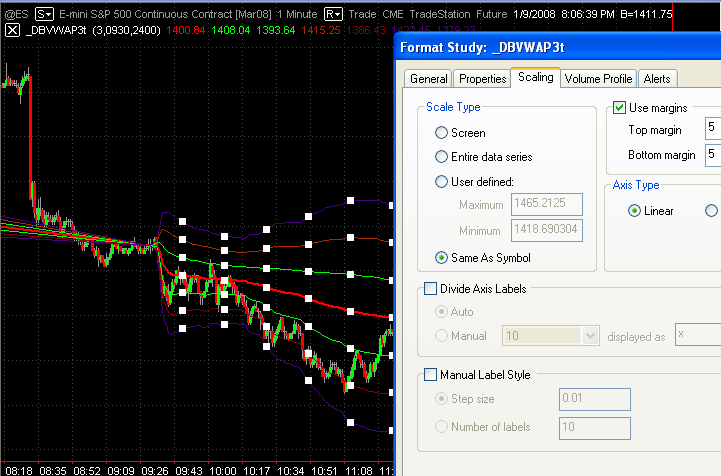721x476 pixels.
Task: Click the Step size value field 0.01
Action: [595, 399]
